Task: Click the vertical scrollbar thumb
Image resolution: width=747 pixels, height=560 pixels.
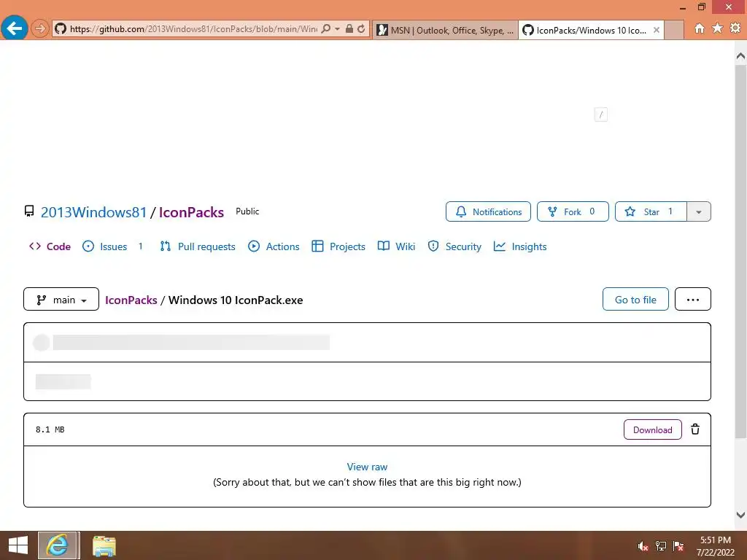Action: pyautogui.click(x=740, y=252)
